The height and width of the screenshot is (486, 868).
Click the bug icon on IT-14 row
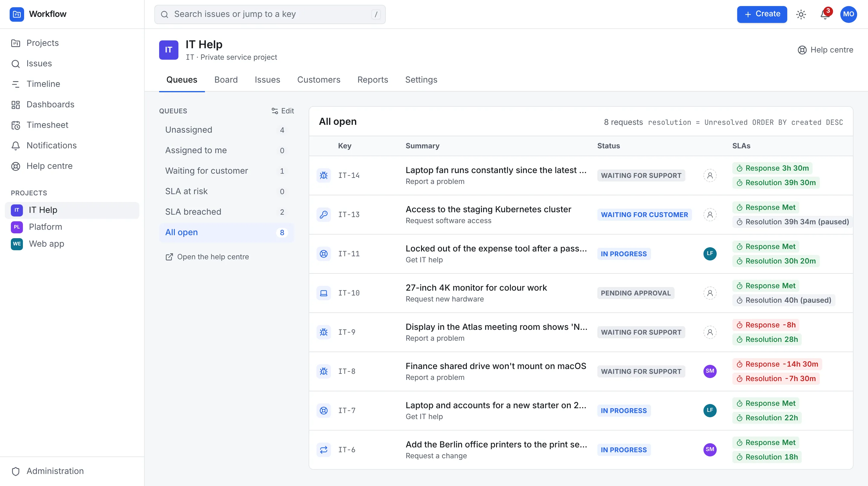pos(323,175)
